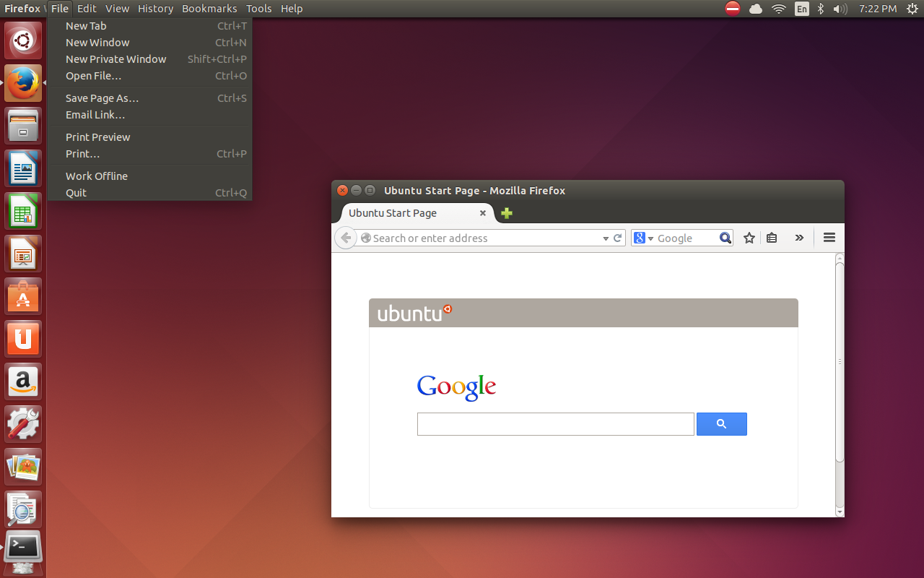The image size is (924, 578).
Task: Open the document viewer magnifier launcher
Action: coord(23,509)
